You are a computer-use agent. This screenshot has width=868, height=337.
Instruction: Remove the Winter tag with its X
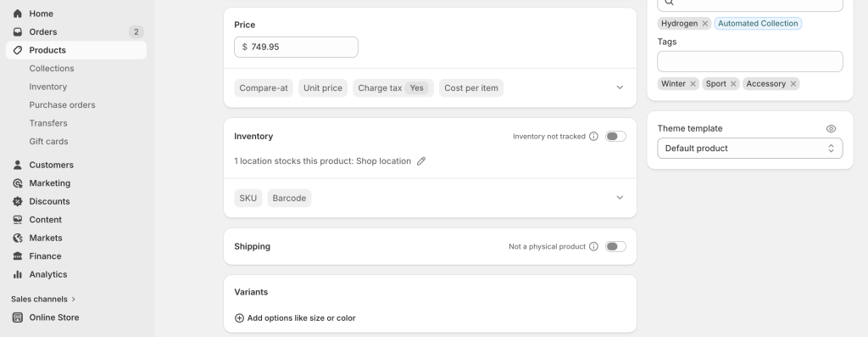point(693,84)
